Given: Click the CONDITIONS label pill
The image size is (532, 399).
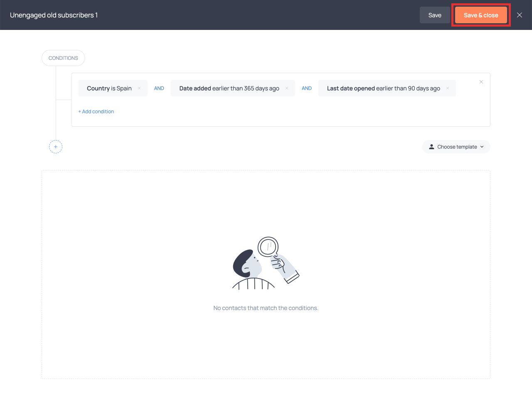Looking at the screenshot, I should pyautogui.click(x=63, y=58).
